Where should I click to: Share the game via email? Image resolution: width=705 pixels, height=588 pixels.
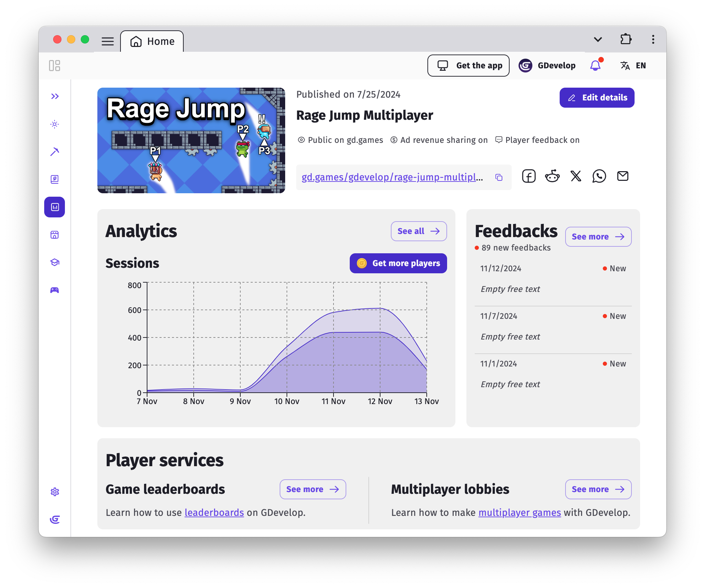[x=623, y=176]
